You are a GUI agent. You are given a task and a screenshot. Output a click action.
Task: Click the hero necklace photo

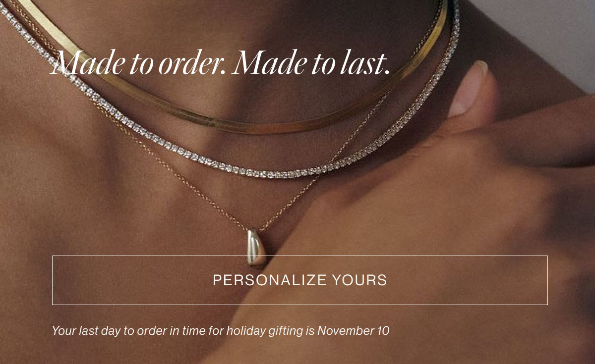pos(297,149)
